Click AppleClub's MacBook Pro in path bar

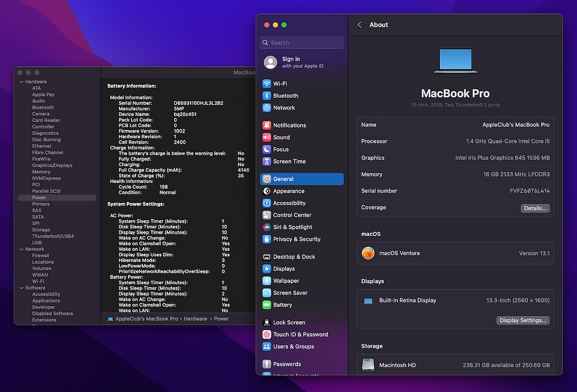pos(147,319)
